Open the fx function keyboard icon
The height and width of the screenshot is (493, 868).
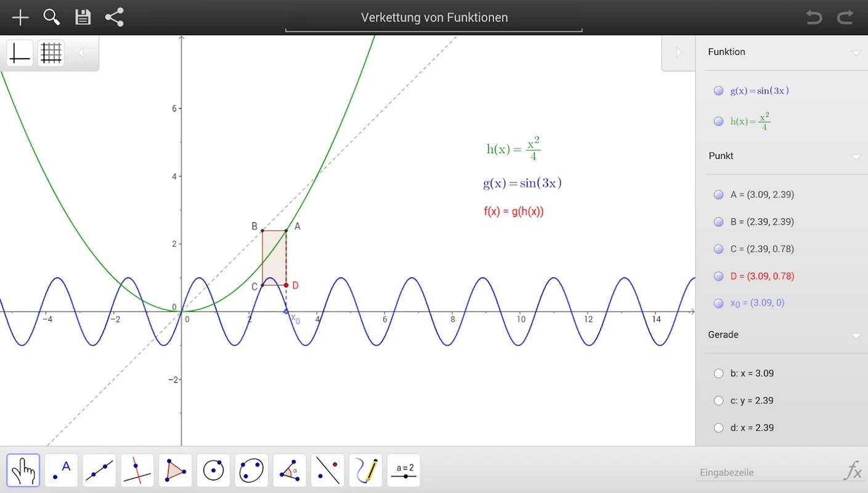(x=853, y=471)
